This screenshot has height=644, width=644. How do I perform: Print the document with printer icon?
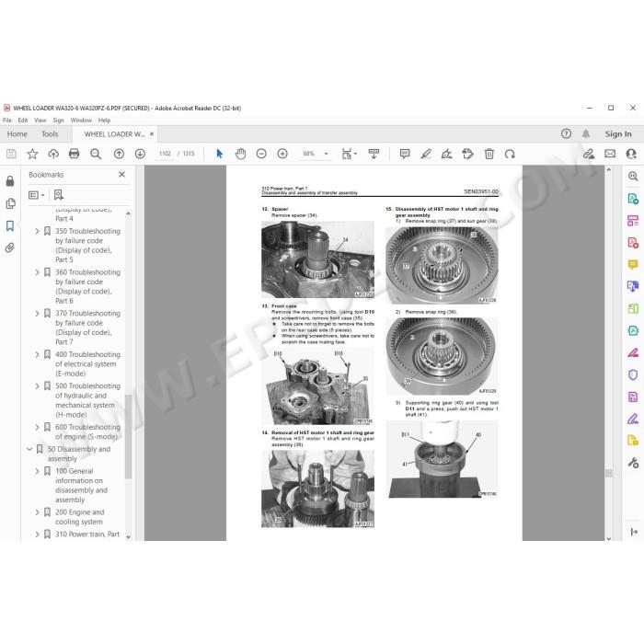tap(74, 154)
